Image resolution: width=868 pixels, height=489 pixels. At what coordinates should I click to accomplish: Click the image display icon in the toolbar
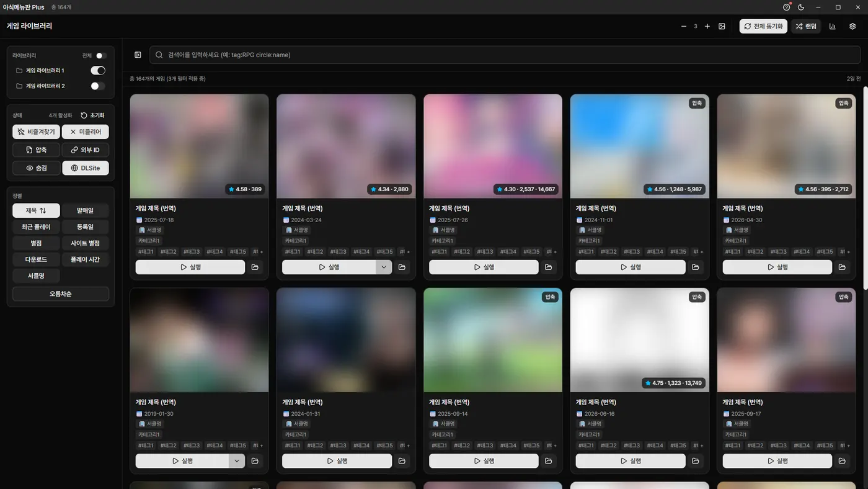[x=722, y=27]
